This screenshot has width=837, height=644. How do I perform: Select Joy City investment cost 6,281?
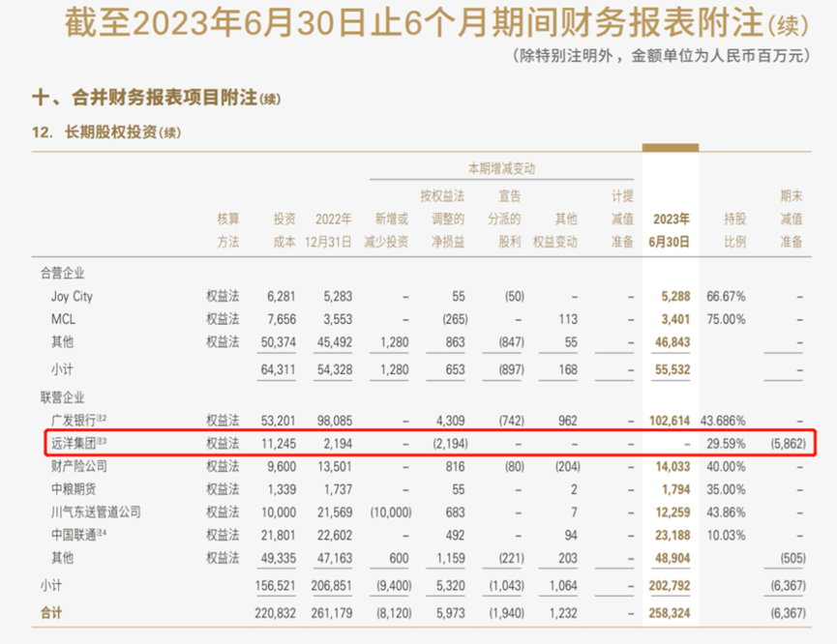(282, 296)
